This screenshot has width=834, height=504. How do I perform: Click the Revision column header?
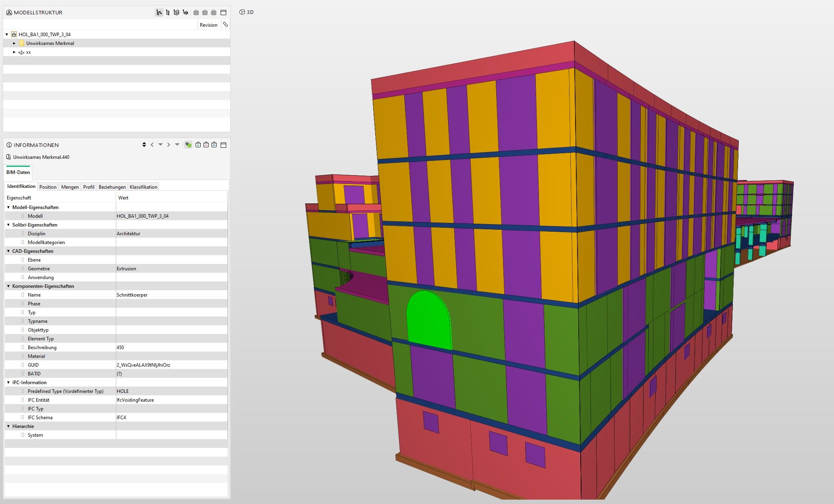(x=209, y=25)
